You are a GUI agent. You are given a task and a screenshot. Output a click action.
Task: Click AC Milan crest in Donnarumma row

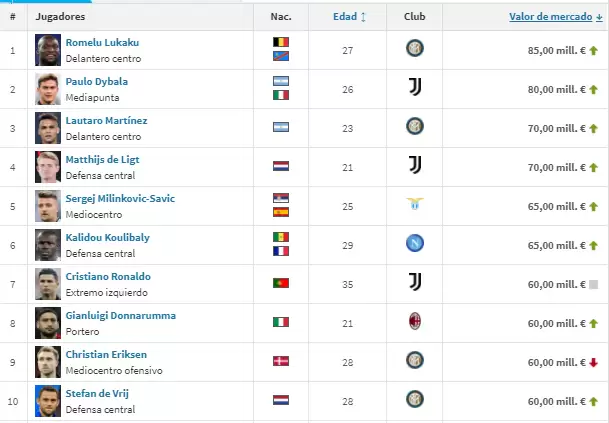(414, 321)
